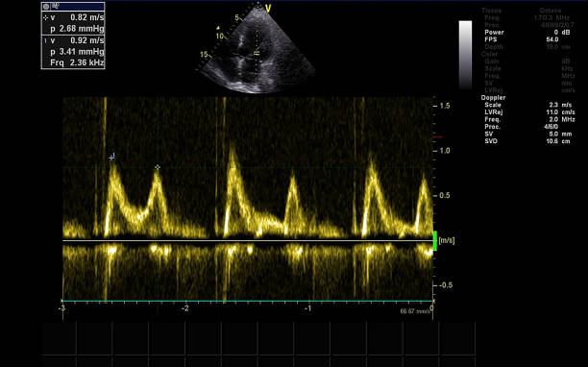
Task: Click the Power 0 dB parameter
Action: pyautogui.click(x=527, y=33)
